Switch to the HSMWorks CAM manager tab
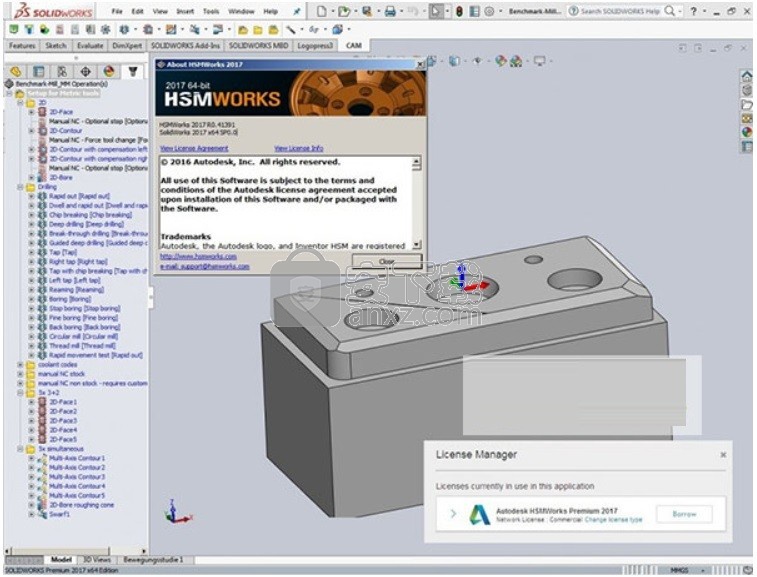Viewport: 757px width, 577px height. tap(133, 72)
